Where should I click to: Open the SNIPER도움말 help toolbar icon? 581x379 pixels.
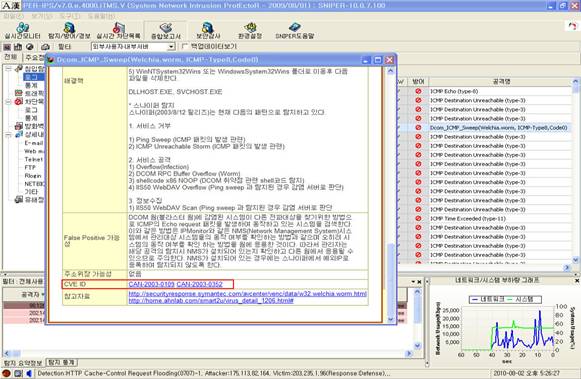[295, 30]
